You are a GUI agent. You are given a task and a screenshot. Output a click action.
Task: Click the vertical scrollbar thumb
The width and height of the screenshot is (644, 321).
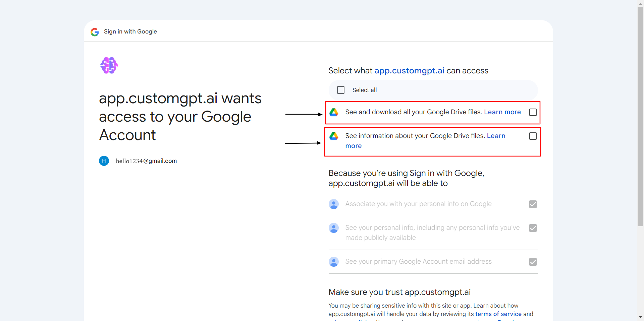[640, 116]
